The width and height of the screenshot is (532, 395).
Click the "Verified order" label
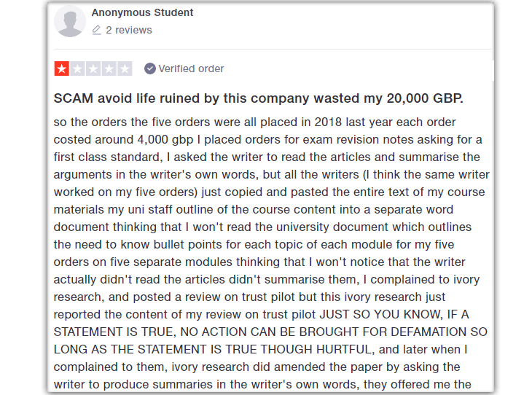pos(191,69)
